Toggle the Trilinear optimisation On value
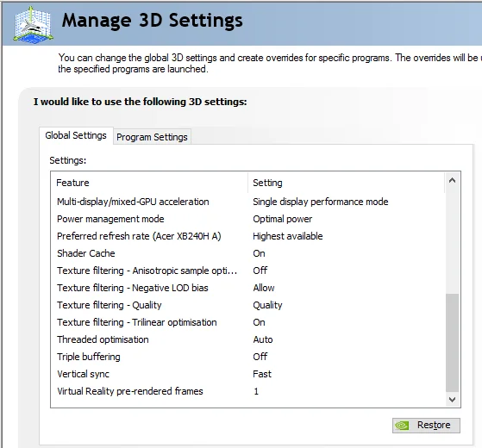Image resolution: width=482 pixels, height=448 pixels. point(259,322)
